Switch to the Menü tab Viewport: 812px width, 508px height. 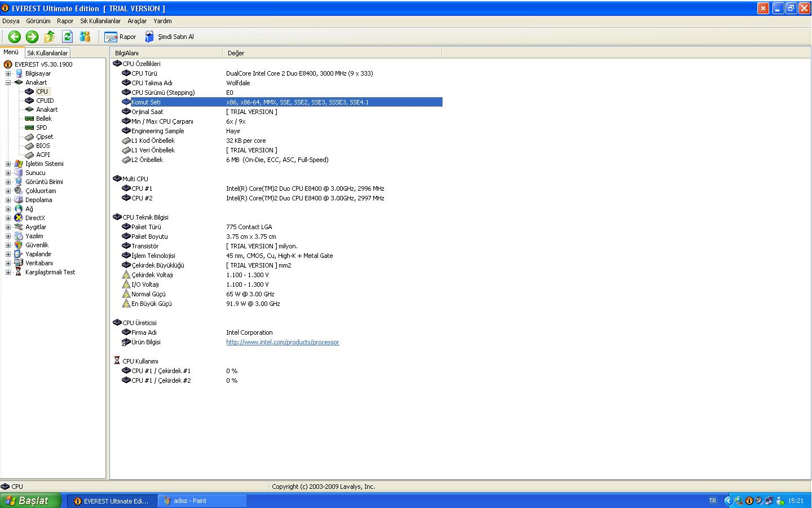pos(11,52)
